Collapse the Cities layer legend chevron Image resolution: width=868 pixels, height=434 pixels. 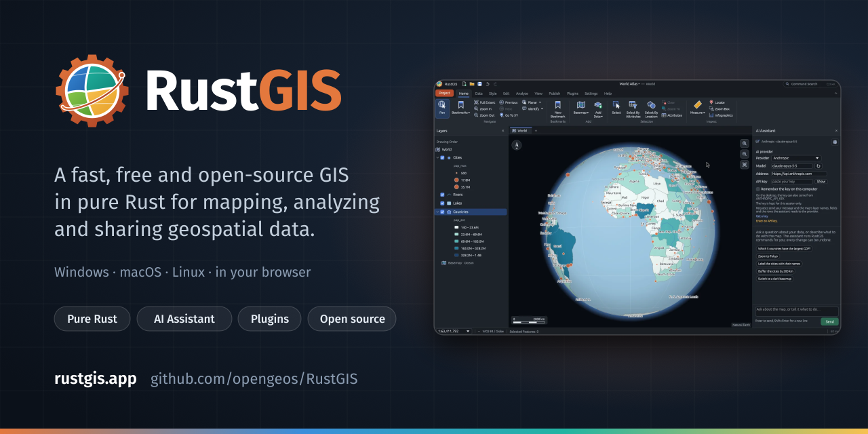pyautogui.click(x=437, y=157)
